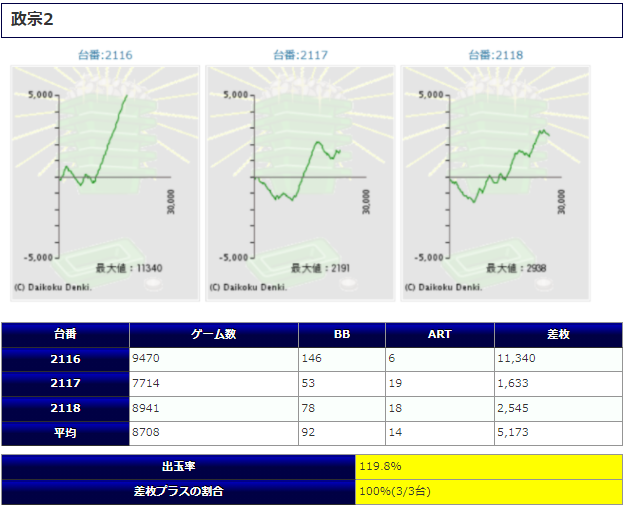This screenshot has height=512, width=626.
Task: Click the BB column header
Action: click(x=341, y=335)
